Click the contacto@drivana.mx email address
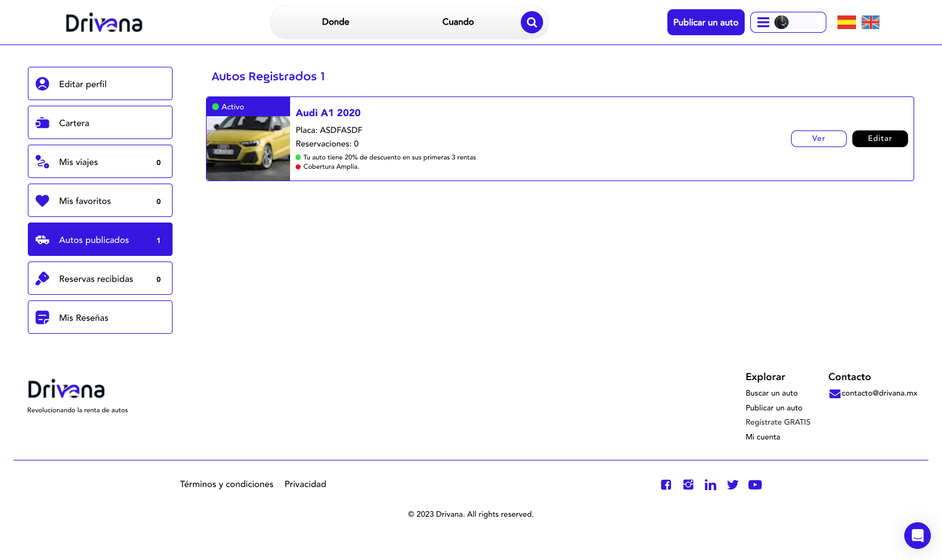942x560 pixels. 879,393
